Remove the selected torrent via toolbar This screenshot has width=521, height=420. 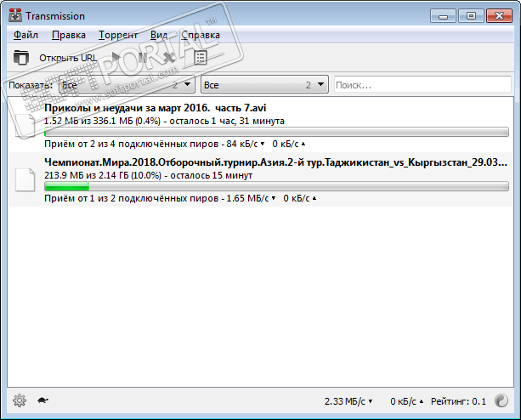(169, 58)
